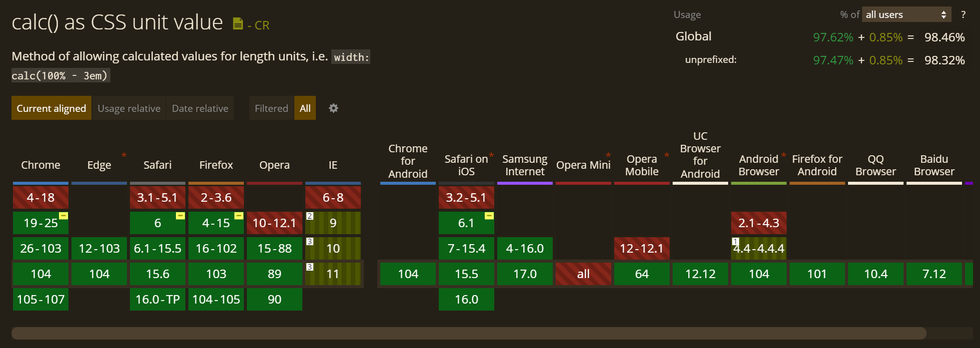Click the CR status link
The image size is (980, 348).
tap(258, 25)
